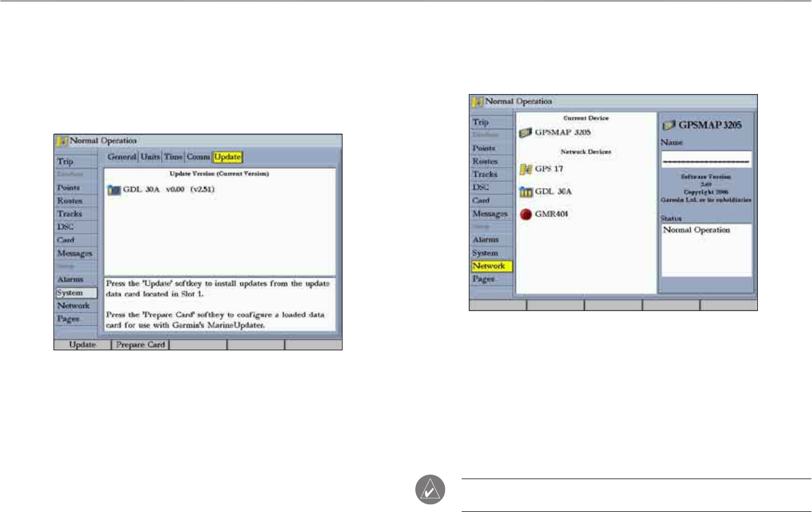
Task: Open Messages tab in the Network screen
Action: tap(491, 214)
